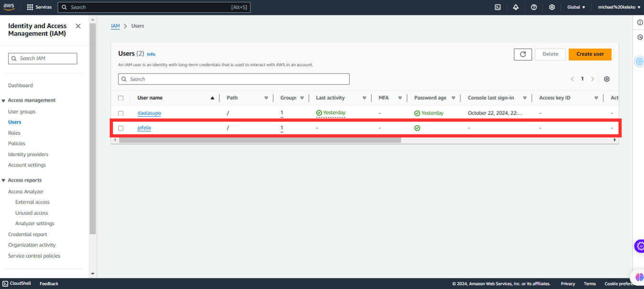Open Dashboard in sidebar

pos(21,85)
